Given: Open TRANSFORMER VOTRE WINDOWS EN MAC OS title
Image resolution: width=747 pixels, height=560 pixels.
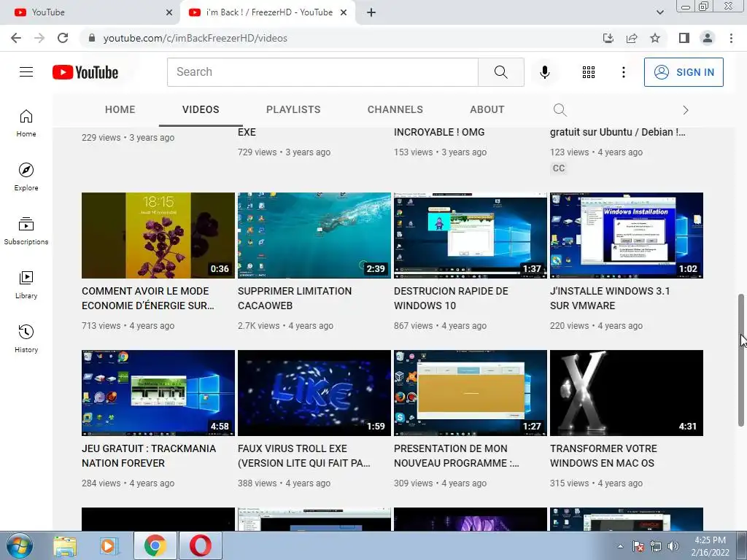Looking at the screenshot, I should coord(603,456).
